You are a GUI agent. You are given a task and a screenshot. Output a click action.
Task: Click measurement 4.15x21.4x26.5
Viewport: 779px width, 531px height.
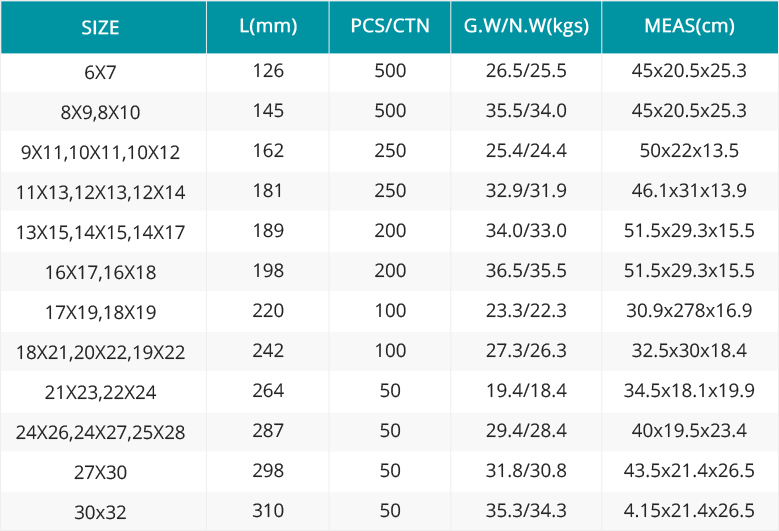pyautogui.click(x=690, y=511)
